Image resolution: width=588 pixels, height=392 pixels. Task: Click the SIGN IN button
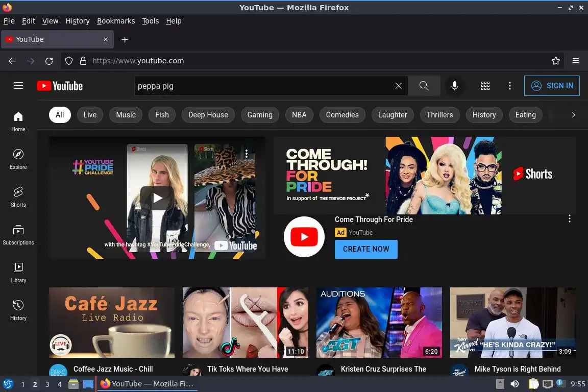click(552, 86)
